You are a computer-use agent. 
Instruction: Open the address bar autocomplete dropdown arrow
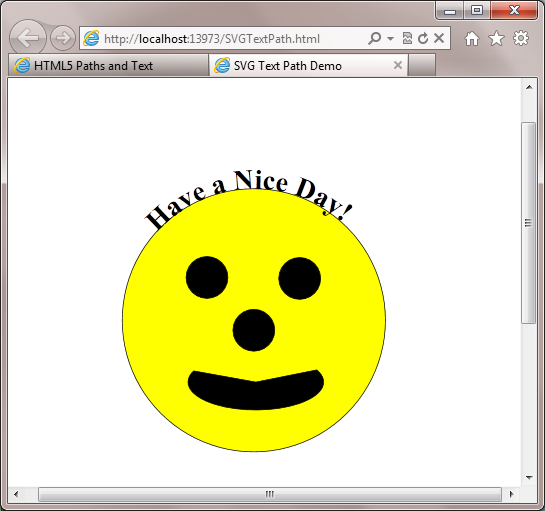coord(390,38)
